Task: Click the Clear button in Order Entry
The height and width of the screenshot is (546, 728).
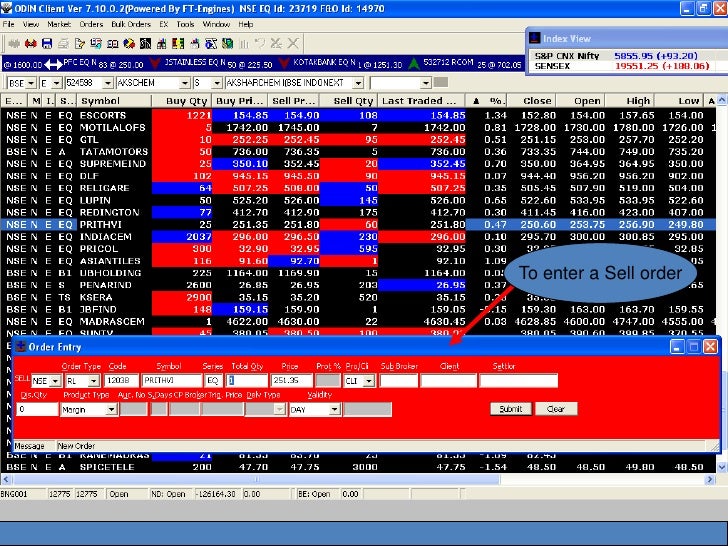Action: pos(556,409)
